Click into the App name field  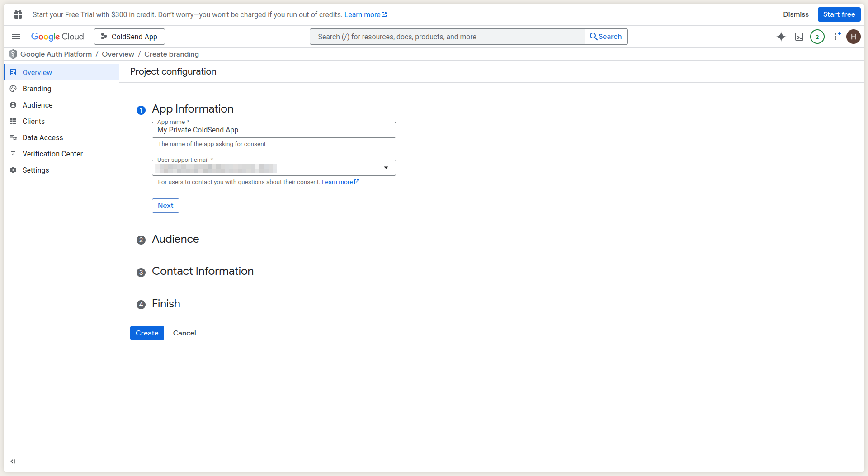(x=274, y=130)
